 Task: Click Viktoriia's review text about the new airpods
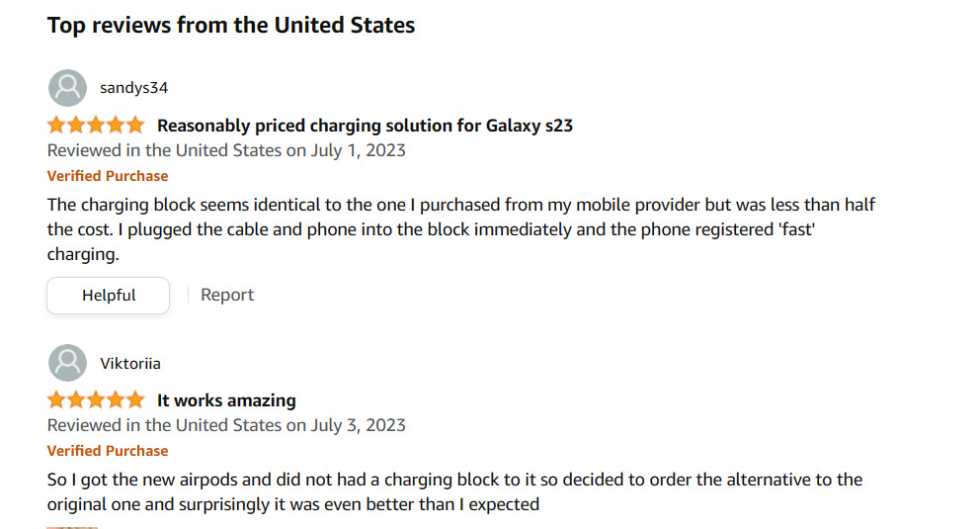tap(454, 491)
